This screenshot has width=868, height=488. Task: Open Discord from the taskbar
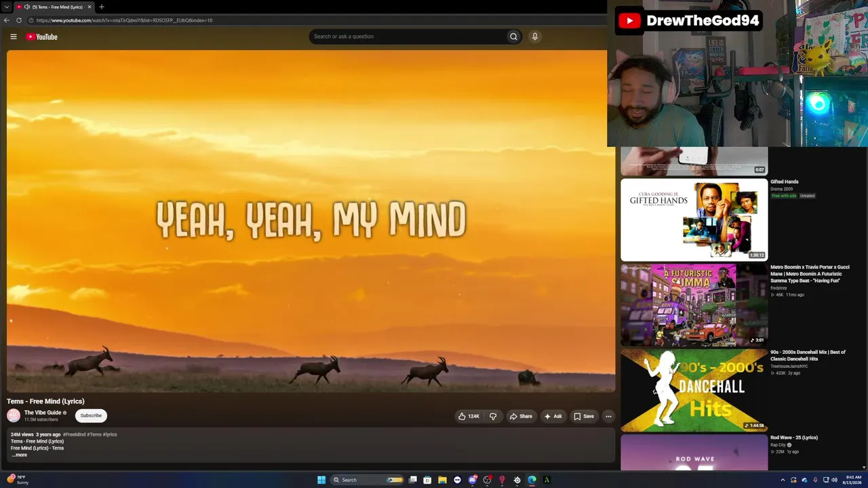[x=472, y=480]
